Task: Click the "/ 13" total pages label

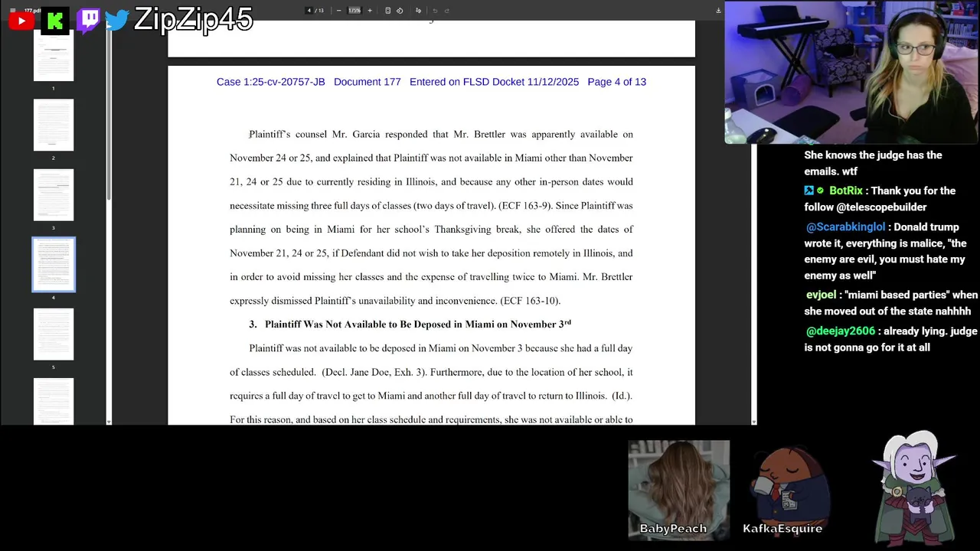Action: [319, 11]
